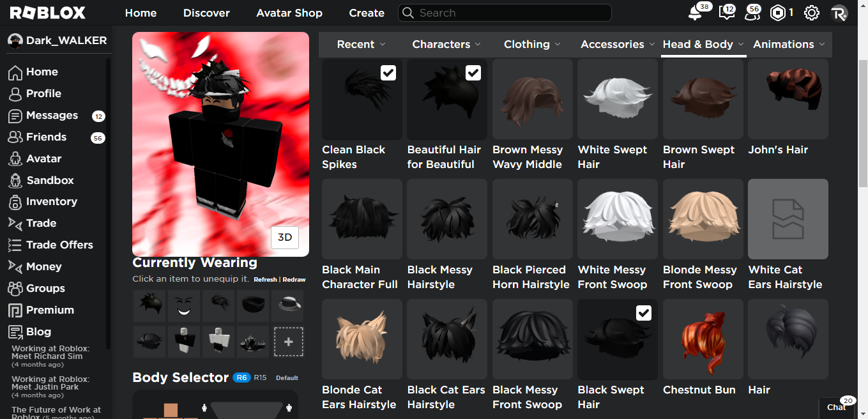Equip White Swept Hair thumbnail
Viewport: 868px width, 419px height.
point(617,99)
